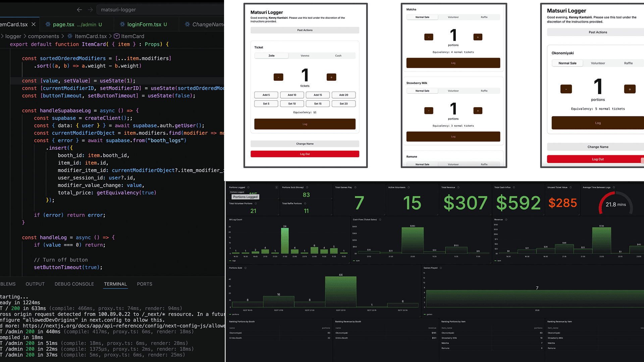644x362 pixels.
Task: Click Log button in Ticket card
Action: [x=305, y=124]
